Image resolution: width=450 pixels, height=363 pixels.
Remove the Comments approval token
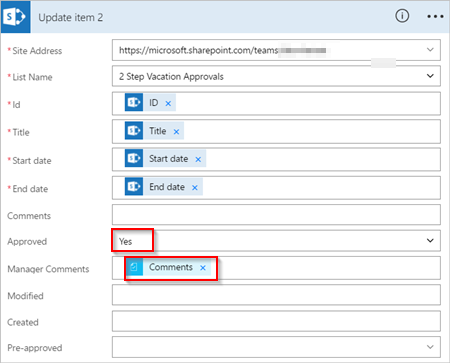click(203, 268)
